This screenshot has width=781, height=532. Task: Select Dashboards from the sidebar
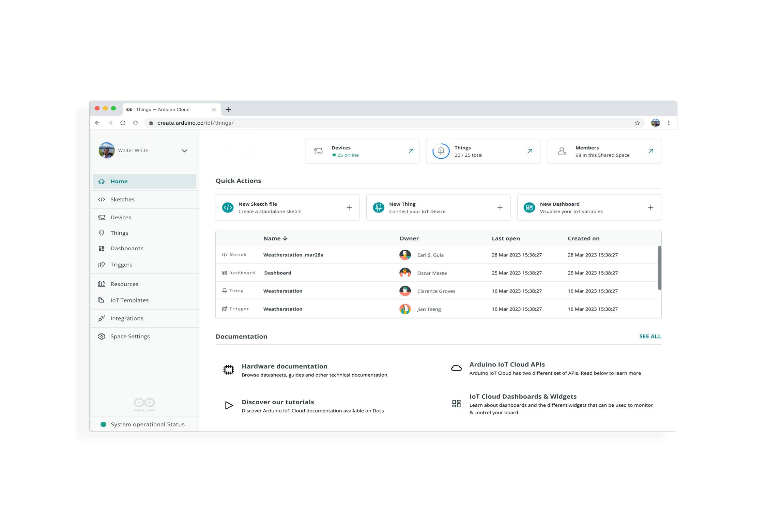pyautogui.click(x=126, y=248)
